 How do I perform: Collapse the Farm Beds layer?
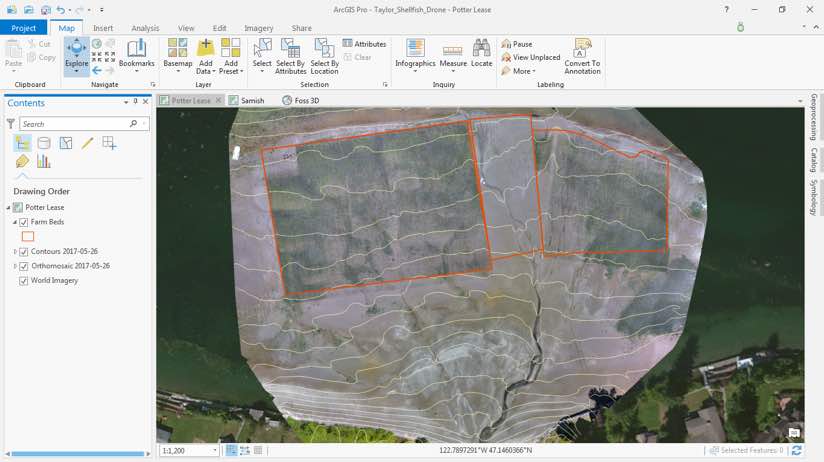pyautogui.click(x=15, y=222)
